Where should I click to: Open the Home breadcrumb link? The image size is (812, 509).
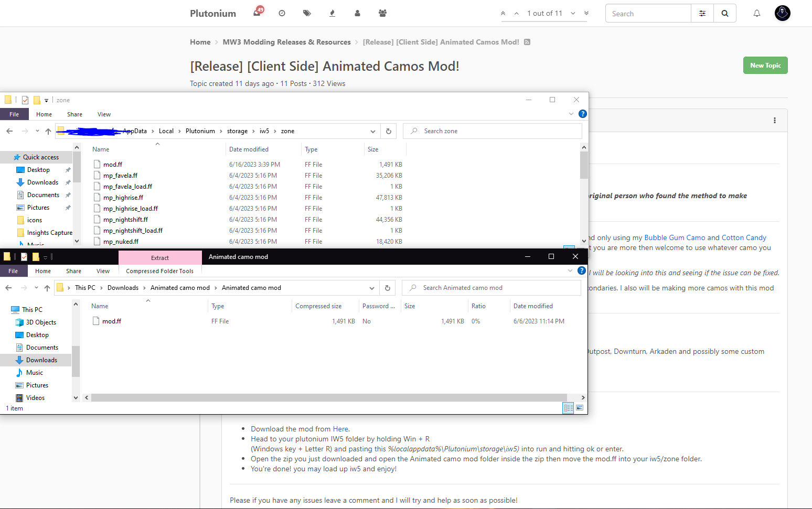coord(200,42)
